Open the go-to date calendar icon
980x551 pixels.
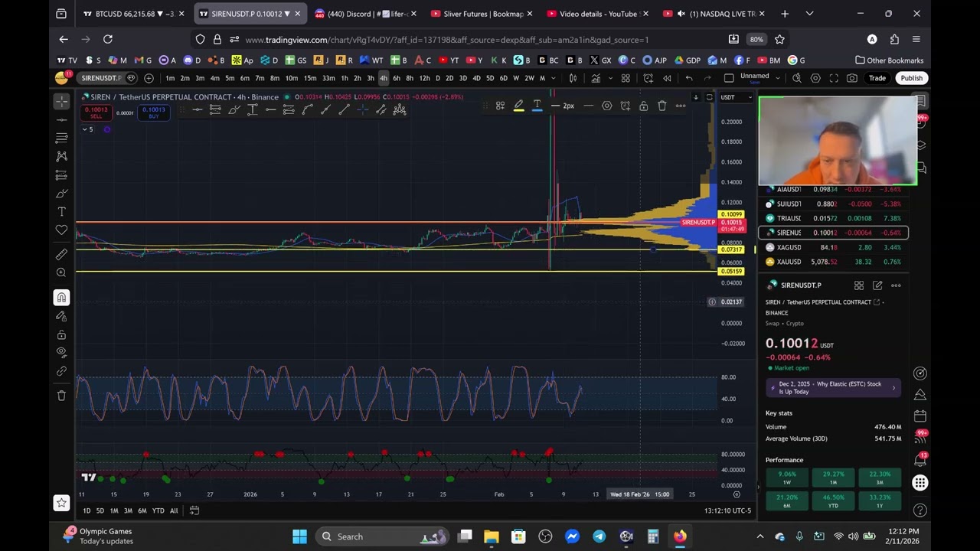coord(194,511)
